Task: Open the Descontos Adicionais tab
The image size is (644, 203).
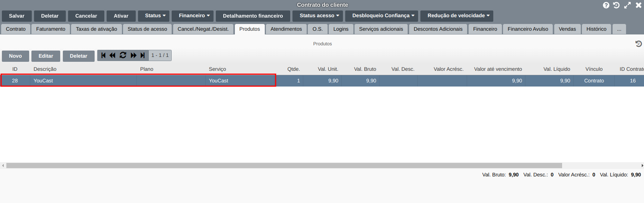Action: 438,29
